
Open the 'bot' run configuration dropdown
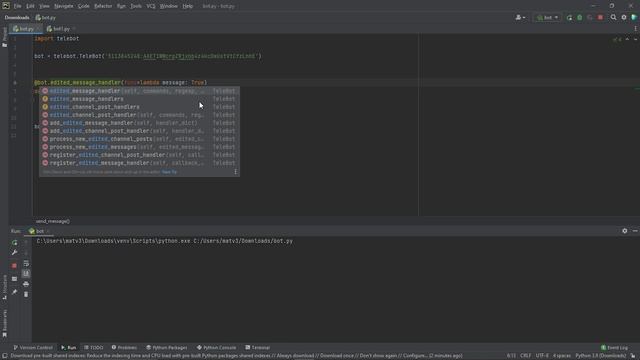547,18
